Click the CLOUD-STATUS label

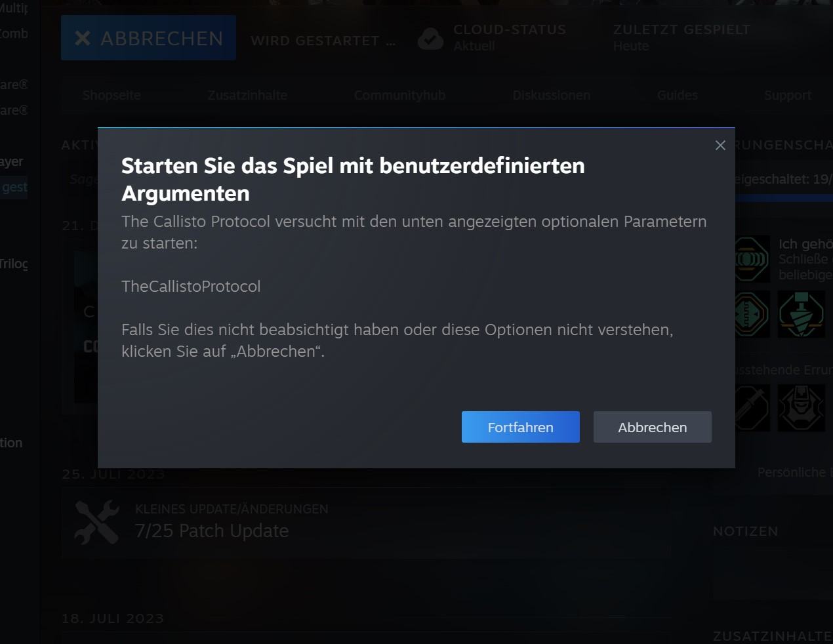click(509, 30)
